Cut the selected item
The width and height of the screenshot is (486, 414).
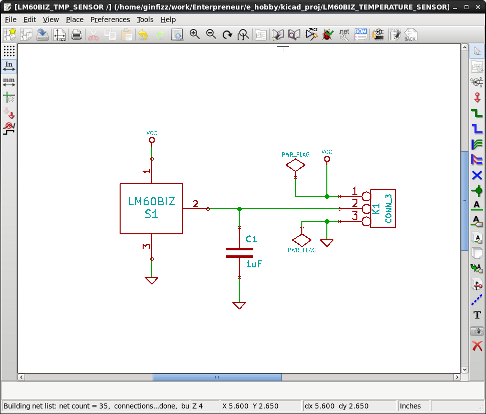click(x=94, y=34)
